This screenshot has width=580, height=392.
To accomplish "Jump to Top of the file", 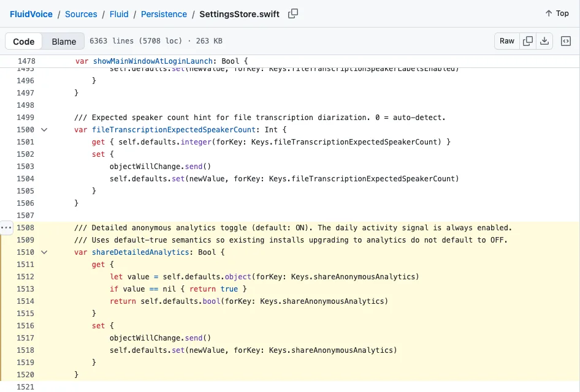I will [x=557, y=13].
